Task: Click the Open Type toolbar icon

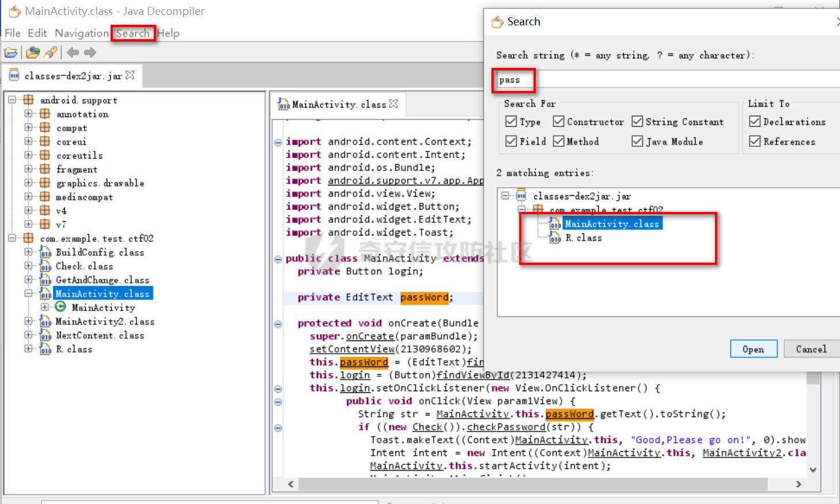Action: point(33,53)
